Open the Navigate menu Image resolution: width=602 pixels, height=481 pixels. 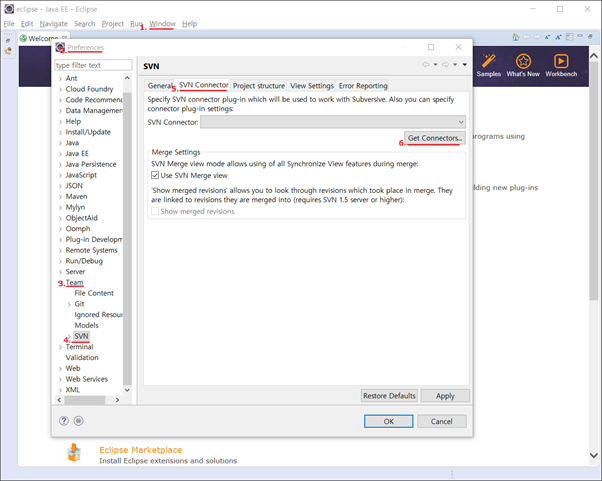[x=53, y=24]
